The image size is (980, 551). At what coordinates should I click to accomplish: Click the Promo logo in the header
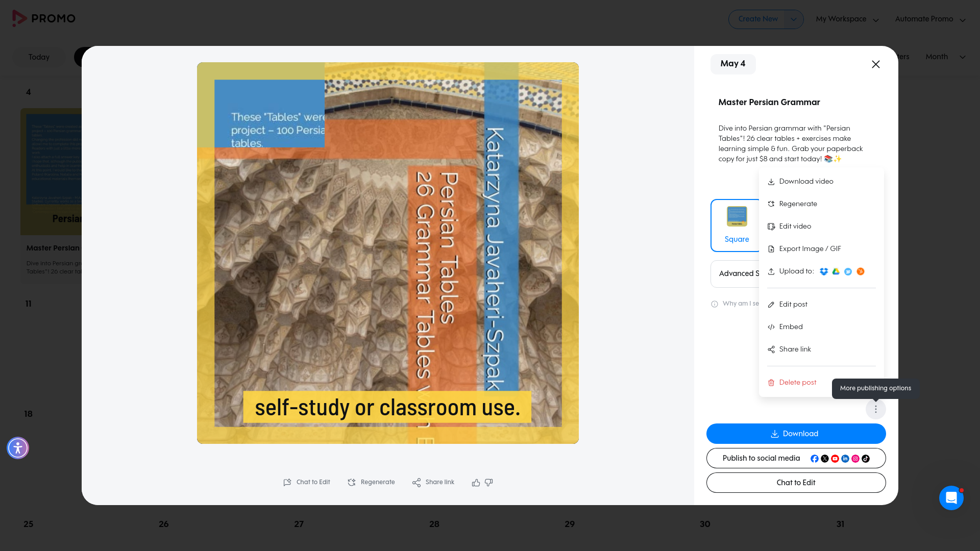point(44,18)
